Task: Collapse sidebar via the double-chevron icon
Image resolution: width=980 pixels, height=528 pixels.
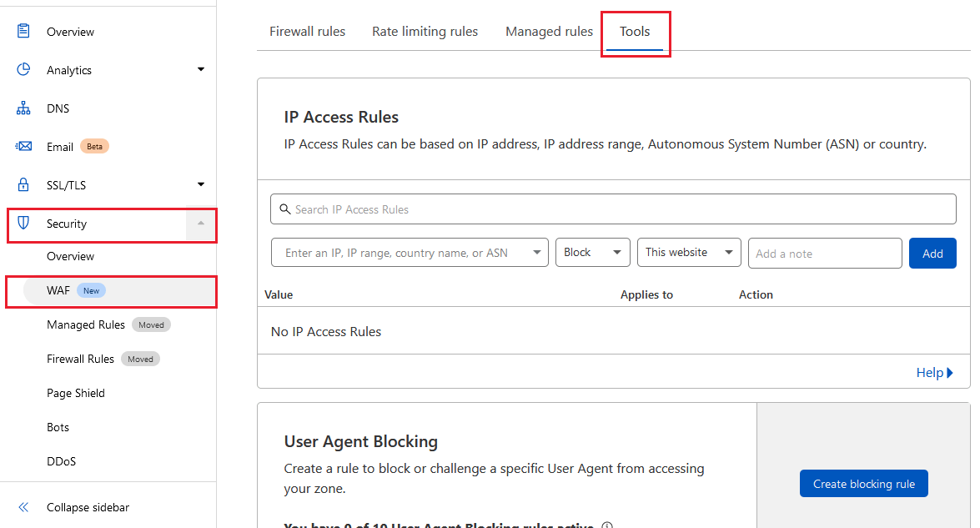Action: [x=23, y=506]
